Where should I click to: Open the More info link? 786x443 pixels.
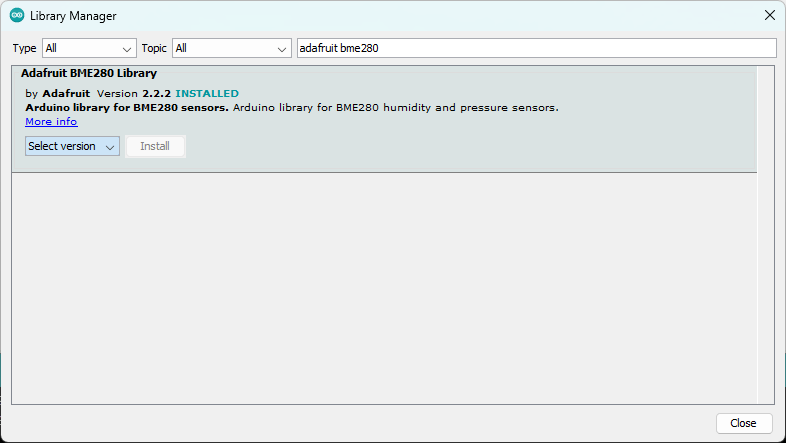(x=51, y=122)
